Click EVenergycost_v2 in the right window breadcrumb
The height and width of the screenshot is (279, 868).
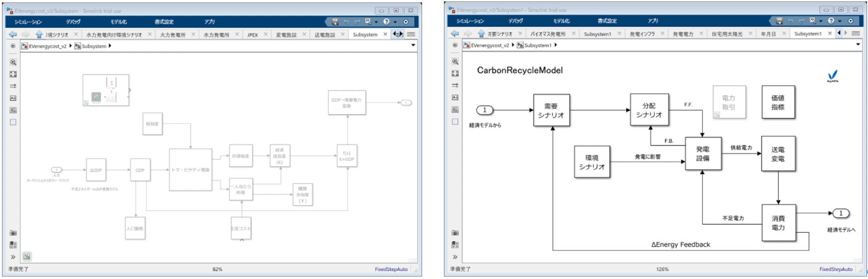pos(490,45)
